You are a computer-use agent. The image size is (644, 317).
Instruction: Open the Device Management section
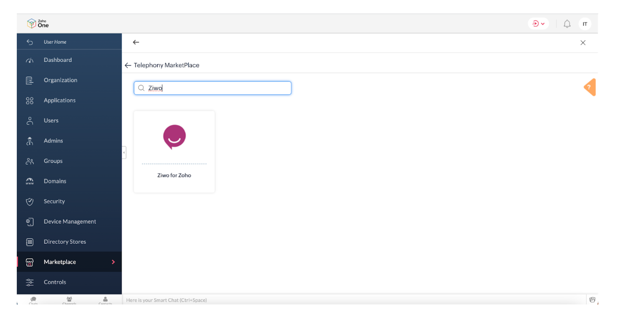click(69, 221)
